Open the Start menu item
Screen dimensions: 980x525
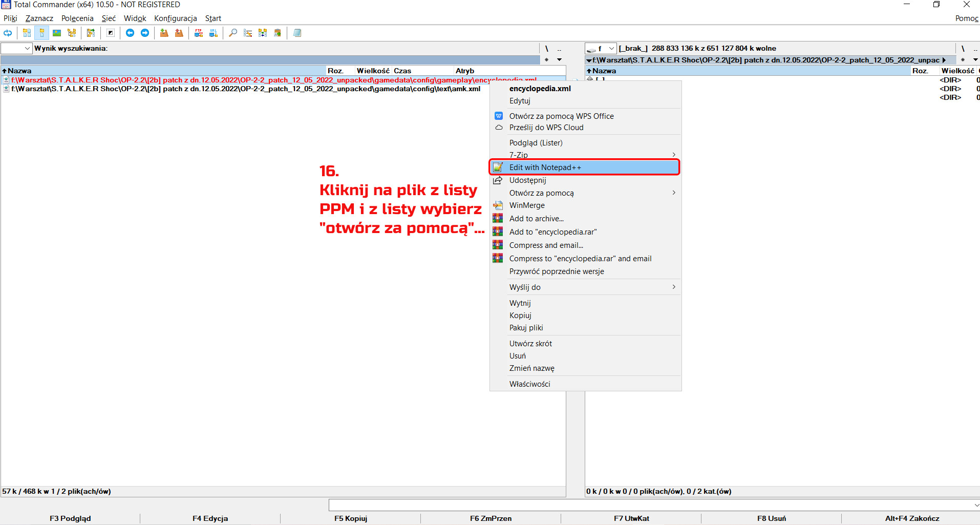213,18
